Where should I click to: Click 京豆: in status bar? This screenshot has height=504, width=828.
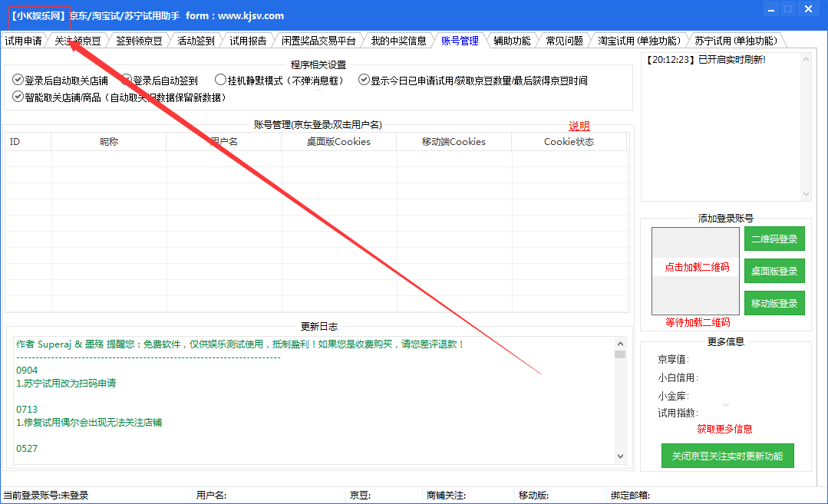click(x=360, y=495)
